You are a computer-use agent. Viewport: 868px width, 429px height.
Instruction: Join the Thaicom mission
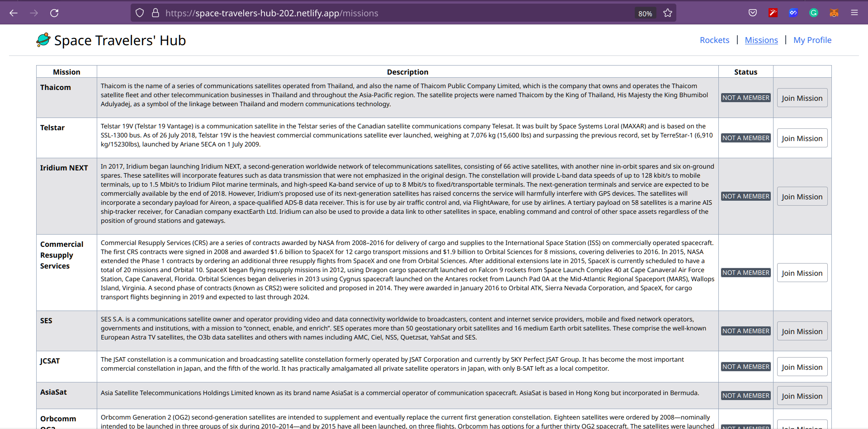tap(802, 98)
